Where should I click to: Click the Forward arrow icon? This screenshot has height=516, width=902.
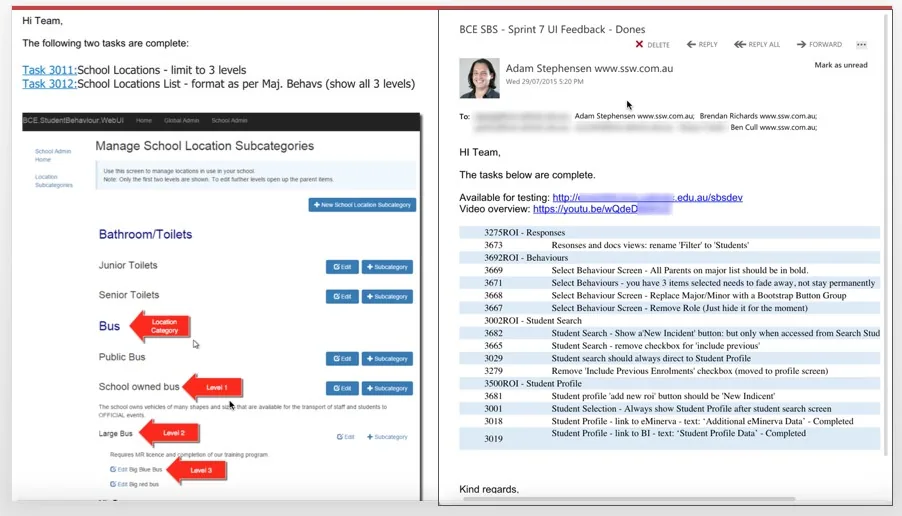[x=801, y=44]
